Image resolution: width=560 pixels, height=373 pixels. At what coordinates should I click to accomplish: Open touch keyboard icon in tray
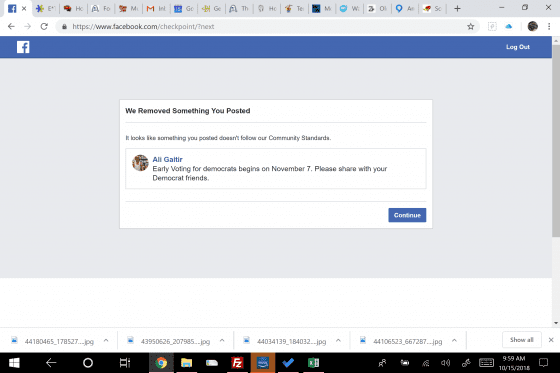[x=486, y=363]
